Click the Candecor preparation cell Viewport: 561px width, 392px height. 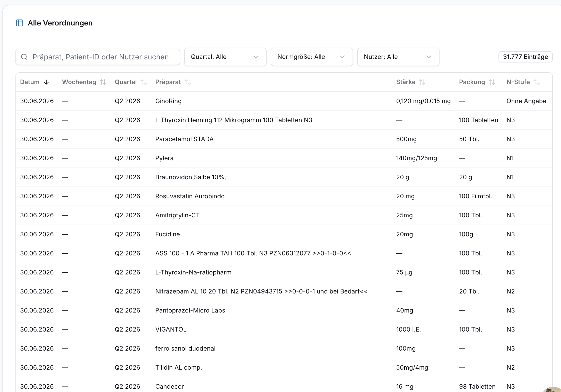point(170,387)
